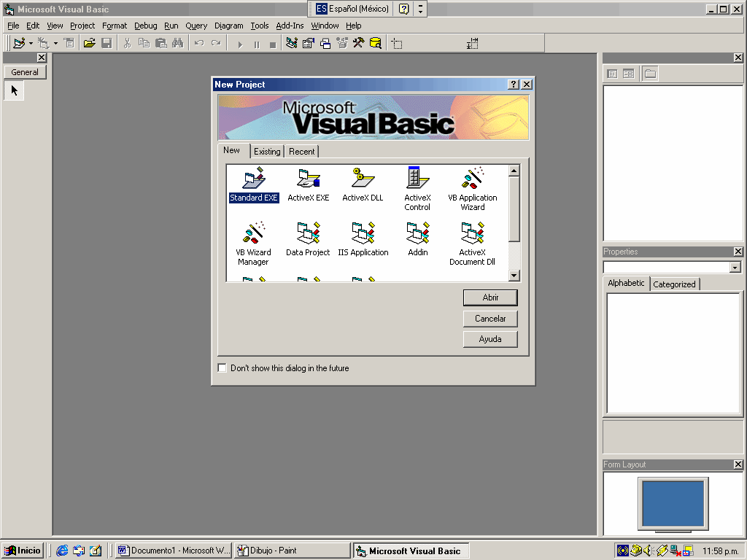This screenshot has height=560, width=747.
Task: Switch to Categorized properties tab
Action: tap(674, 284)
